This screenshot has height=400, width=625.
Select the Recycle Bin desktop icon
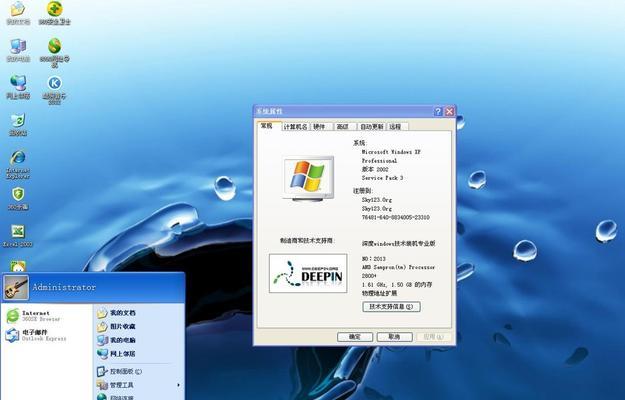pyautogui.click(x=18, y=124)
